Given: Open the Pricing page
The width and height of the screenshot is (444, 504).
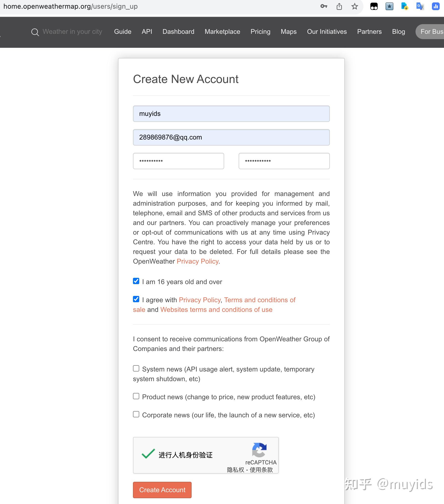Looking at the screenshot, I should (x=260, y=32).
